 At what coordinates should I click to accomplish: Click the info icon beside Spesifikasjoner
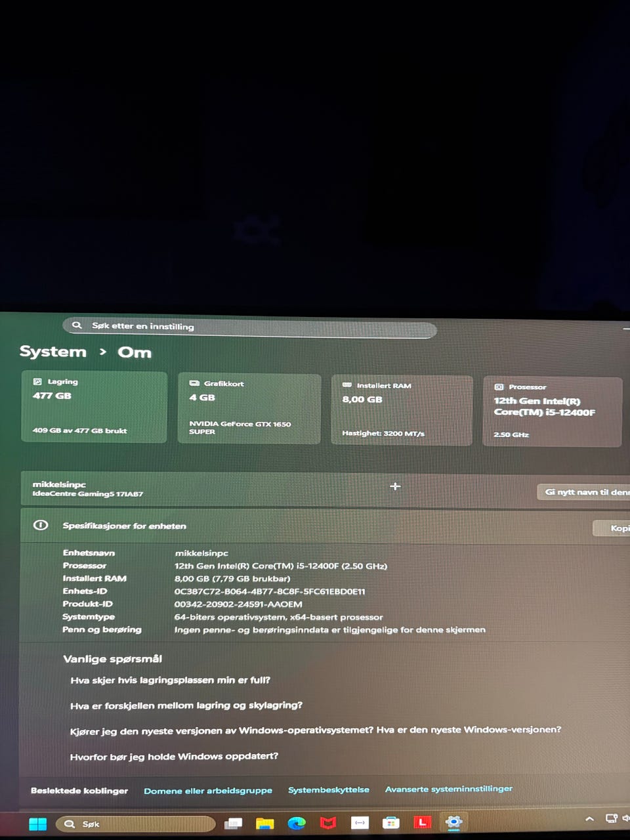point(41,525)
